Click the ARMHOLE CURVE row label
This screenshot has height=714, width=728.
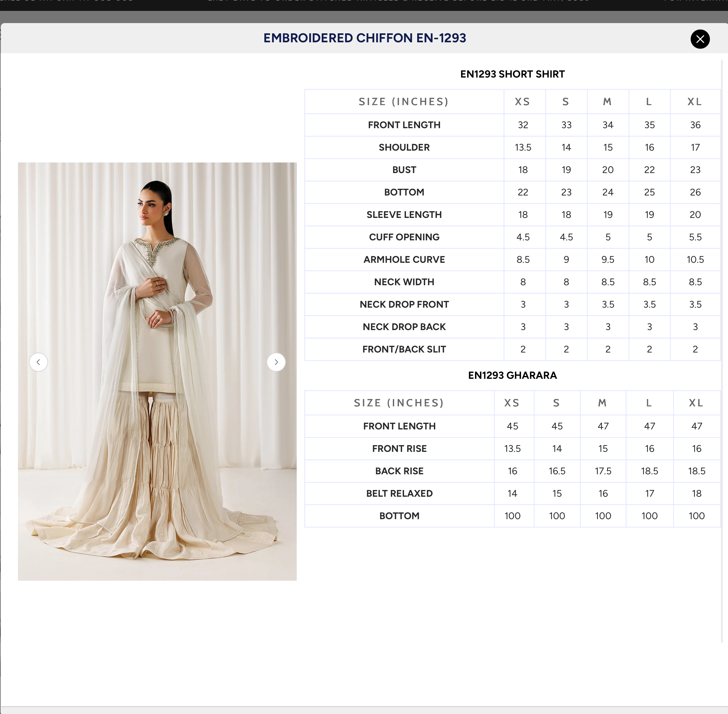404,260
